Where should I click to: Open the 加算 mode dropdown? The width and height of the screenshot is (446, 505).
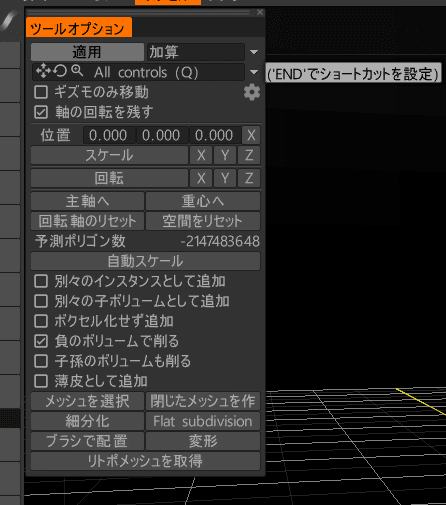pyautogui.click(x=196, y=52)
